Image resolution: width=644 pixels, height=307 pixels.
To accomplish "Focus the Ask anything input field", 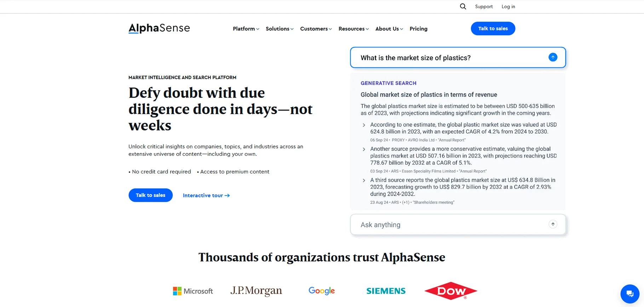I will [x=458, y=224].
